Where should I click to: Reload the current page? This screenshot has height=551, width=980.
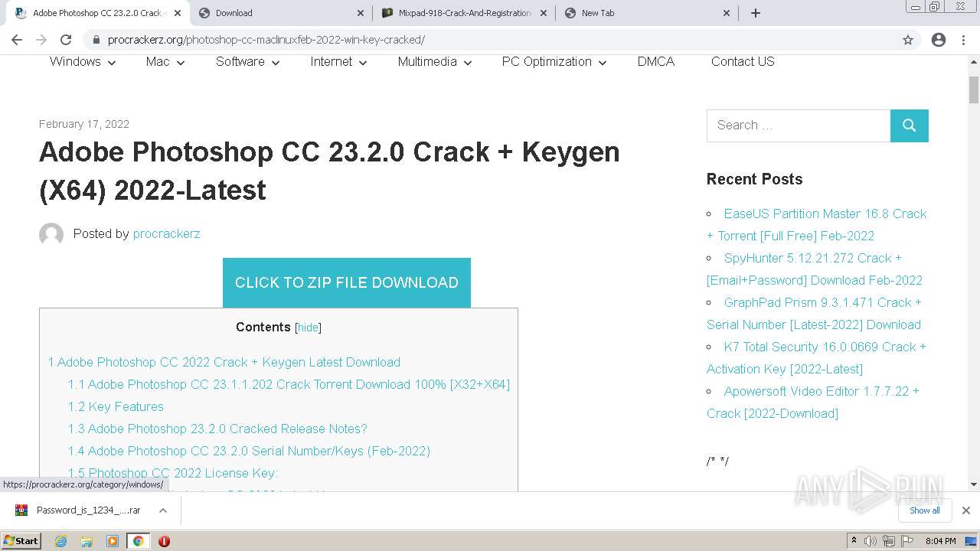point(66,40)
